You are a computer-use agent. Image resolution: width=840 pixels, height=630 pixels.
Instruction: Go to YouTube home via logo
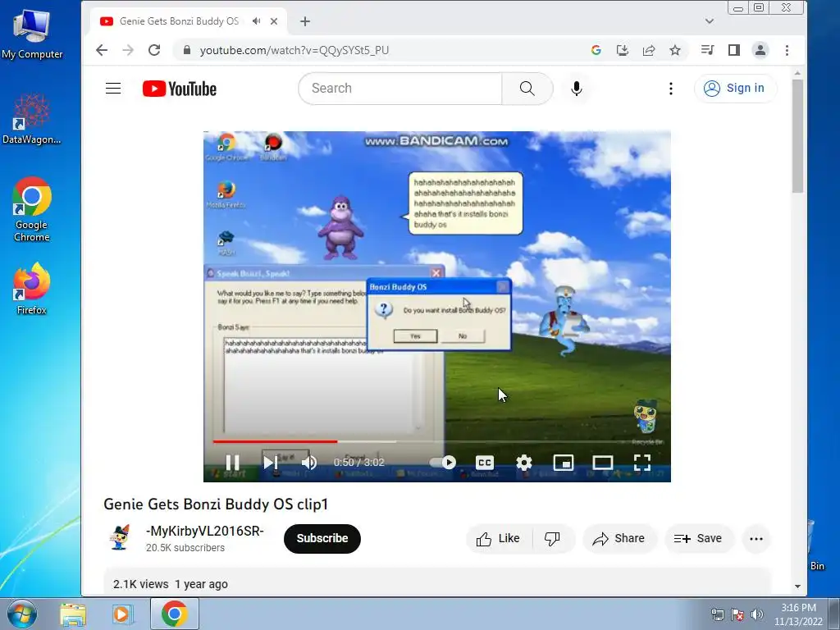pos(180,89)
